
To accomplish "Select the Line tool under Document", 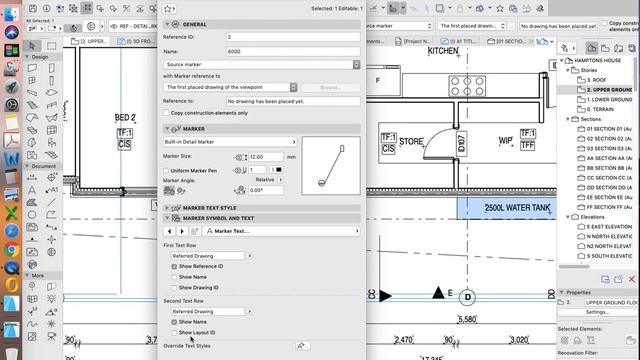I will 51,202.
